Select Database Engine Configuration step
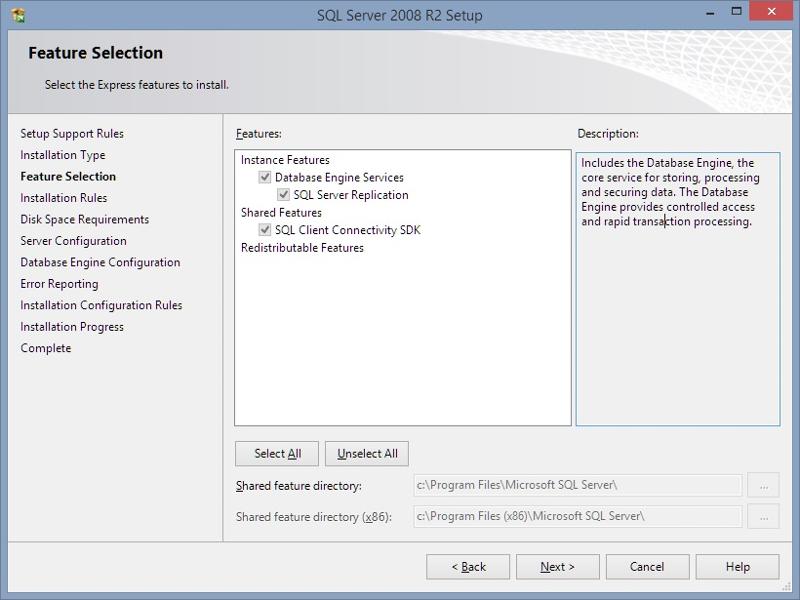Image resolution: width=800 pixels, height=600 pixels. 100,262
